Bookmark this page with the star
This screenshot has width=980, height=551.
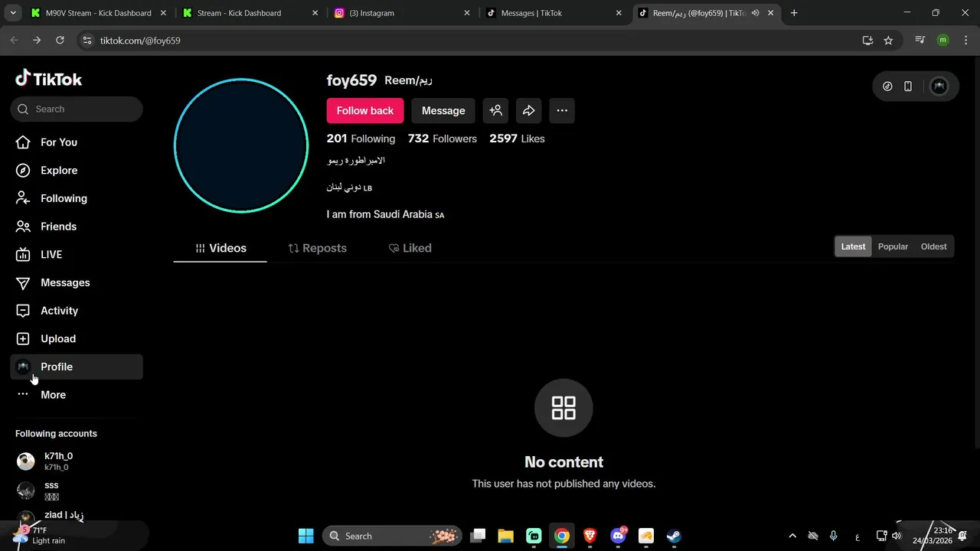point(888,41)
